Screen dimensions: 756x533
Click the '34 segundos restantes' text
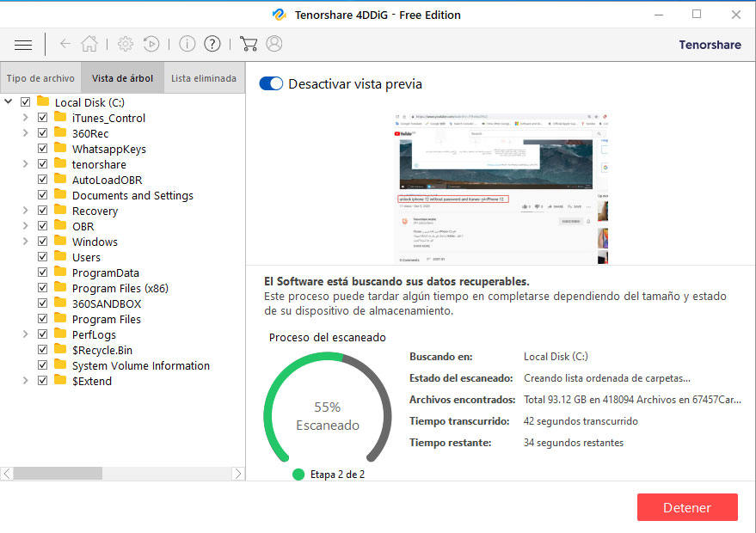pos(574,443)
